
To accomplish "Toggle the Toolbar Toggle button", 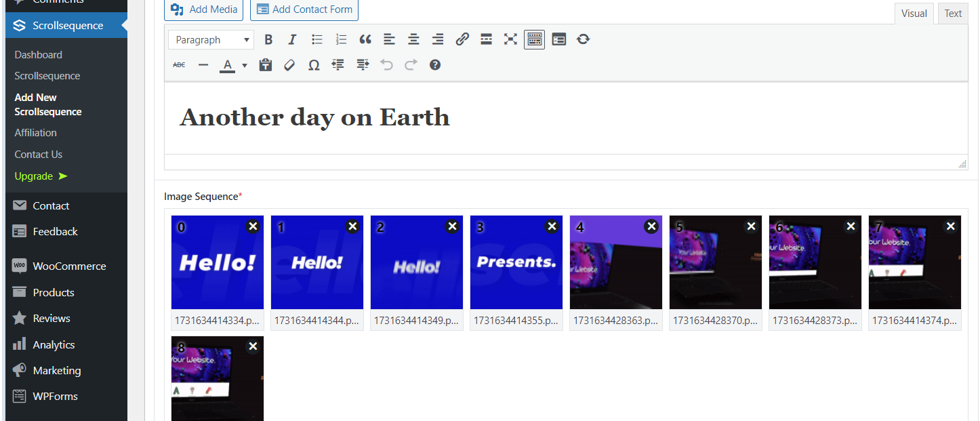I will (x=534, y=39).
